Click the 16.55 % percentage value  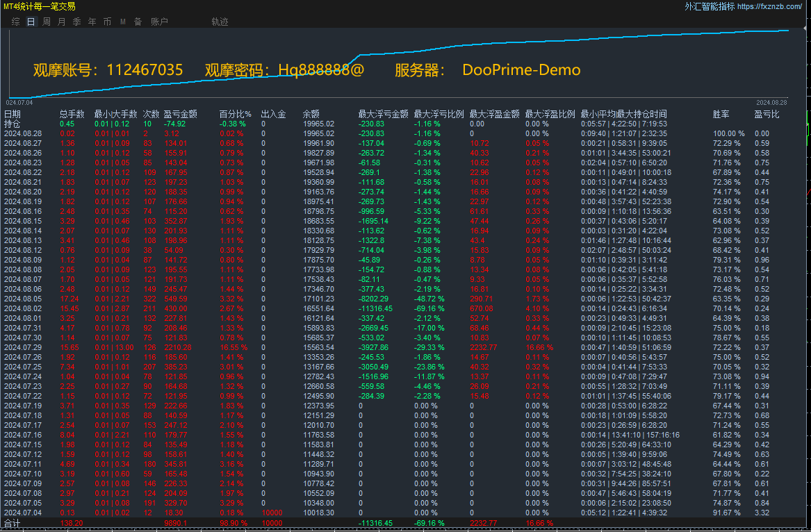pos(234,347)
